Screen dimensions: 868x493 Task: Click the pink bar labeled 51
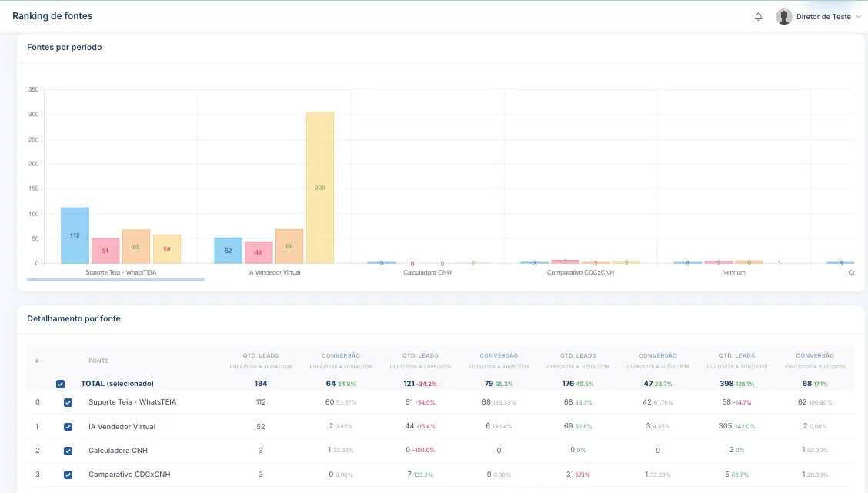click(105, 251)
